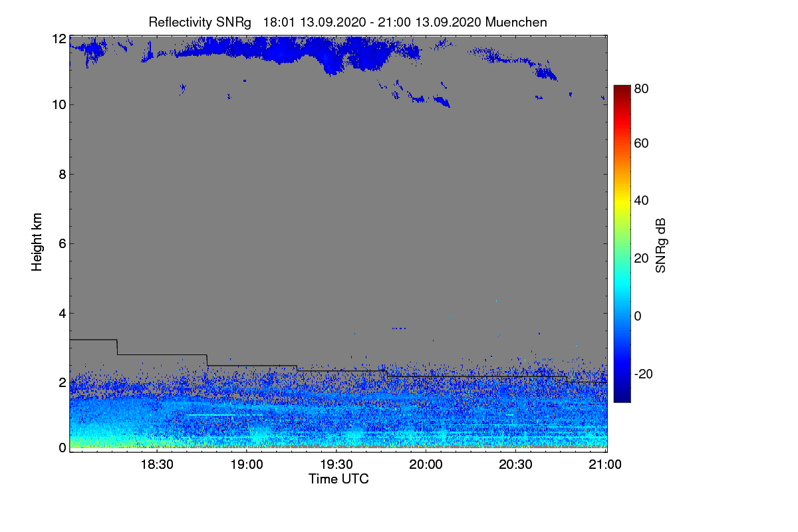Viewport: 798px width, 532px height.
Task: Click the plot title Reflectivity SNRg
Action: coord(200,22)
